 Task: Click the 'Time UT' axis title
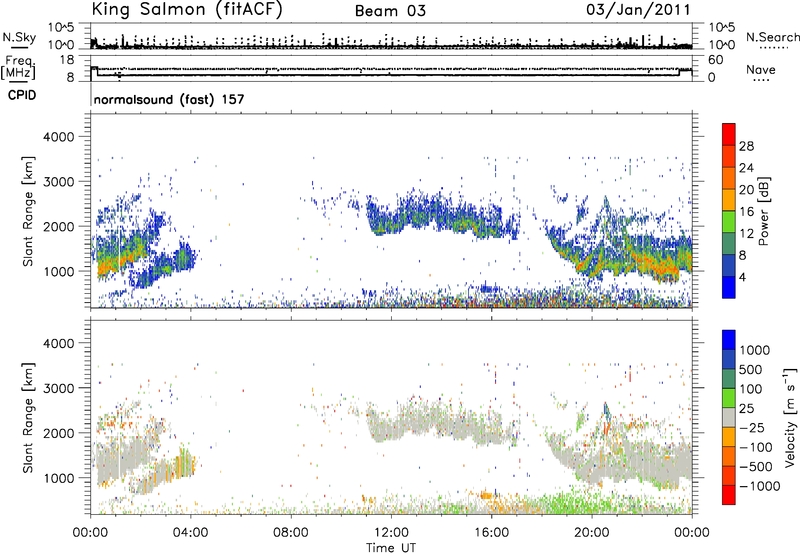click(x=391, y=547)
